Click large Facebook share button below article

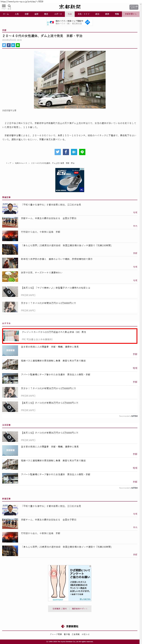point(66,152)
